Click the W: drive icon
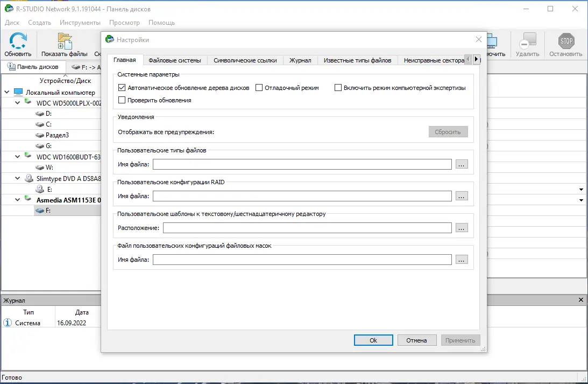 (x=39, y=167)
